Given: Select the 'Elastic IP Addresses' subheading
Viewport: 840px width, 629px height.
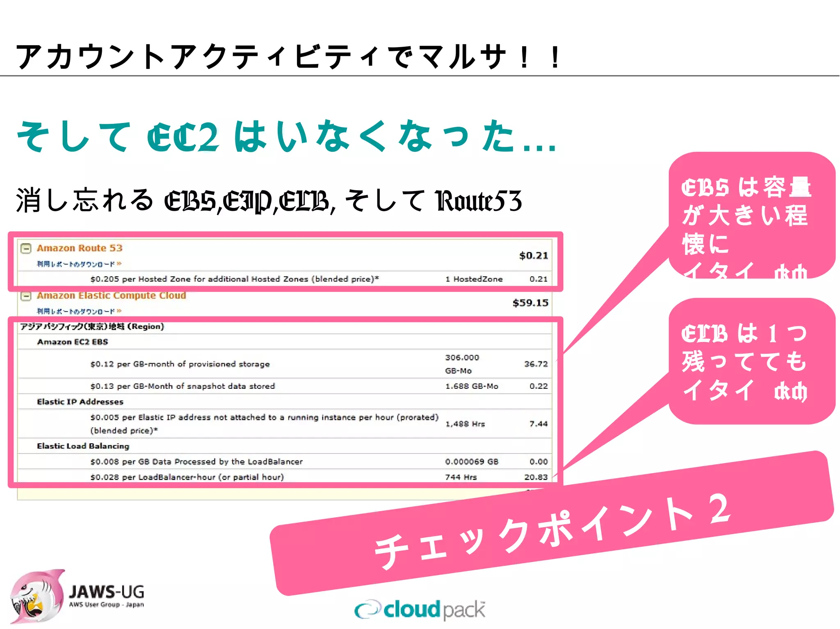Looking at the screenshot, I should point(80,402).
